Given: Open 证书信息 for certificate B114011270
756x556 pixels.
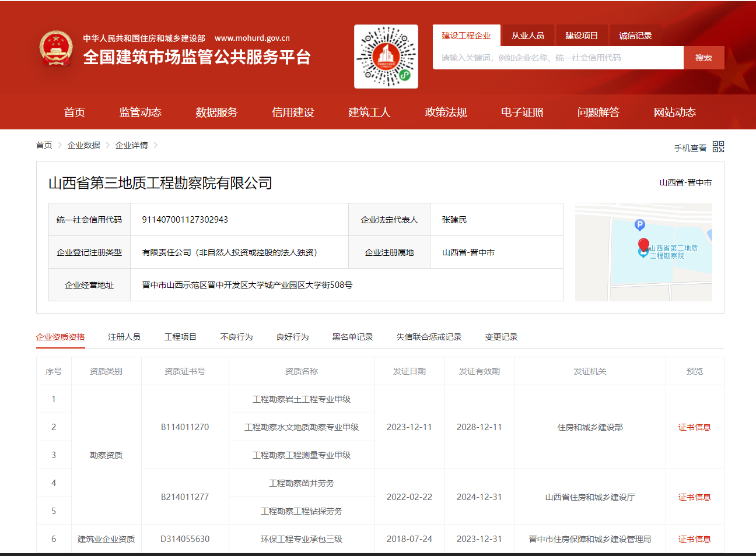Looking at the screenshot, I should point(695,427).
